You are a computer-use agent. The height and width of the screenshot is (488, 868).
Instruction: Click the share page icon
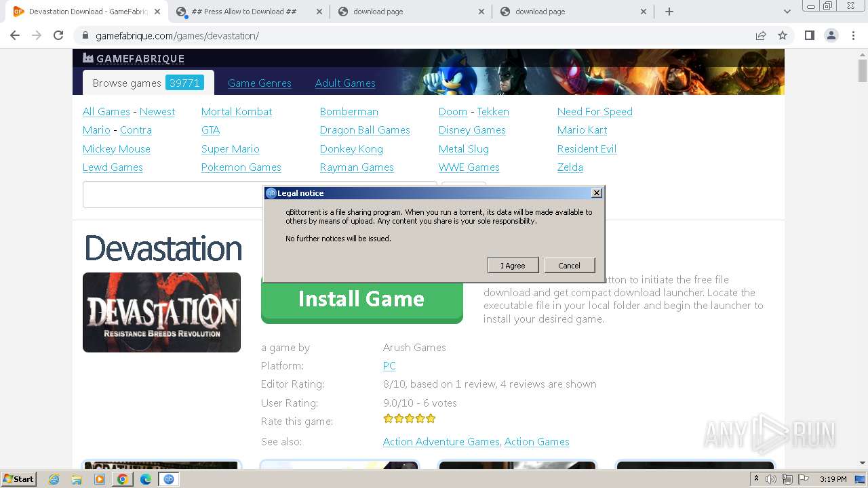pyautogui.click(x=761, y=35)
